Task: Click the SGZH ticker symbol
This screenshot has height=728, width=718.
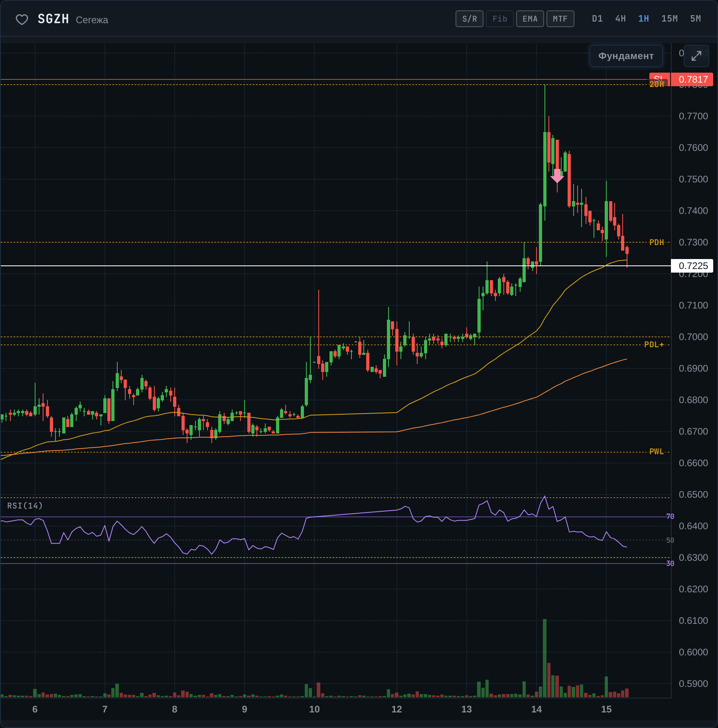Action: 53,19
